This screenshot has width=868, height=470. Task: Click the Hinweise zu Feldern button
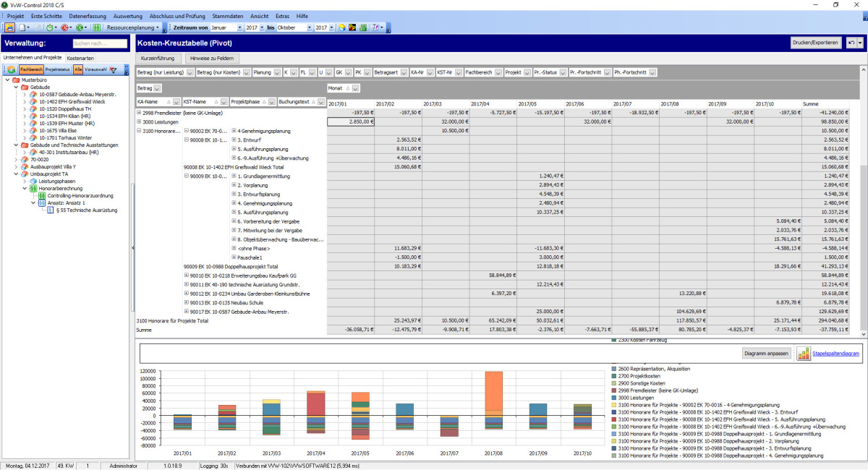point(212,58)
